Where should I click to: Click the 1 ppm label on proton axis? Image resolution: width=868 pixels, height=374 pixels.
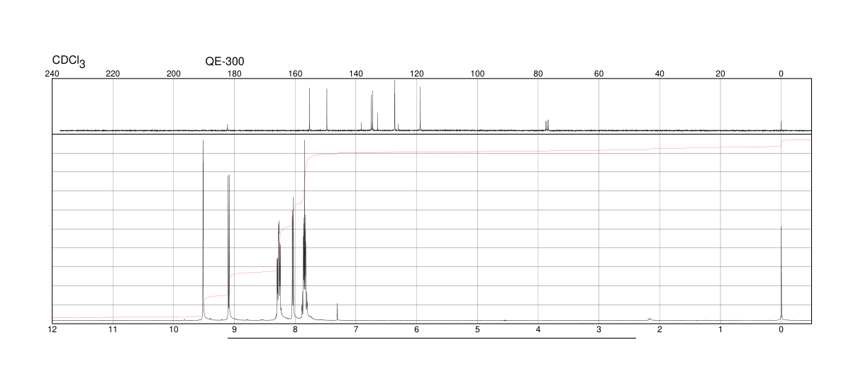(720, 329)
